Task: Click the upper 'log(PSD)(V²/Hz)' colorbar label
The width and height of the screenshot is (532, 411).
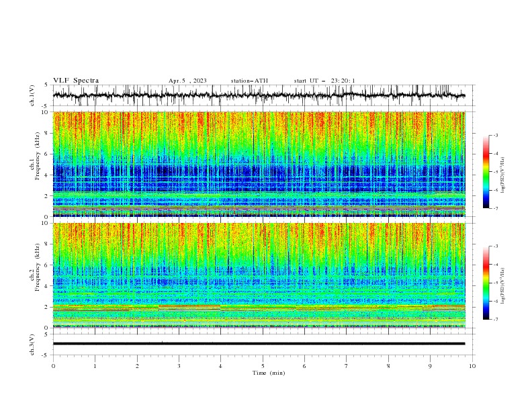Action: click(x=502, y=175)
